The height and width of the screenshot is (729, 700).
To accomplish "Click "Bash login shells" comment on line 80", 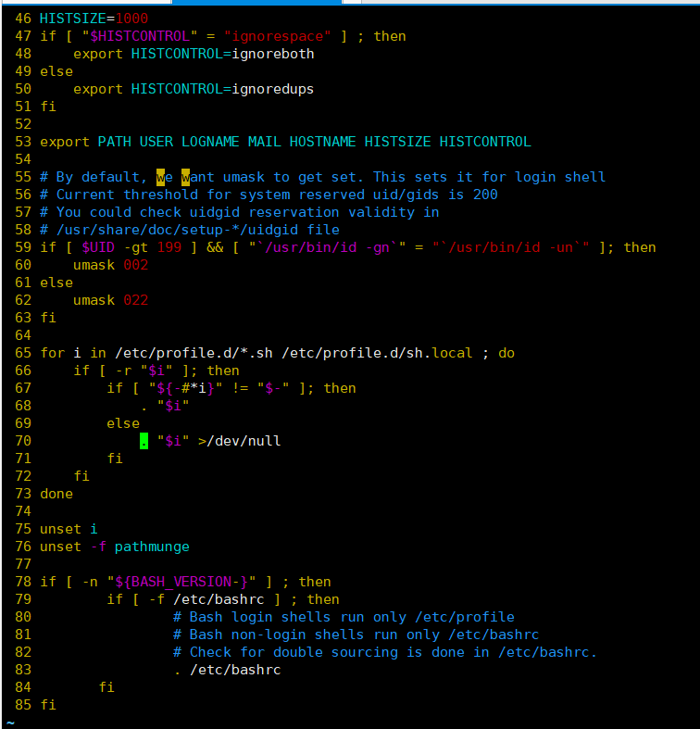I will 260,617.
